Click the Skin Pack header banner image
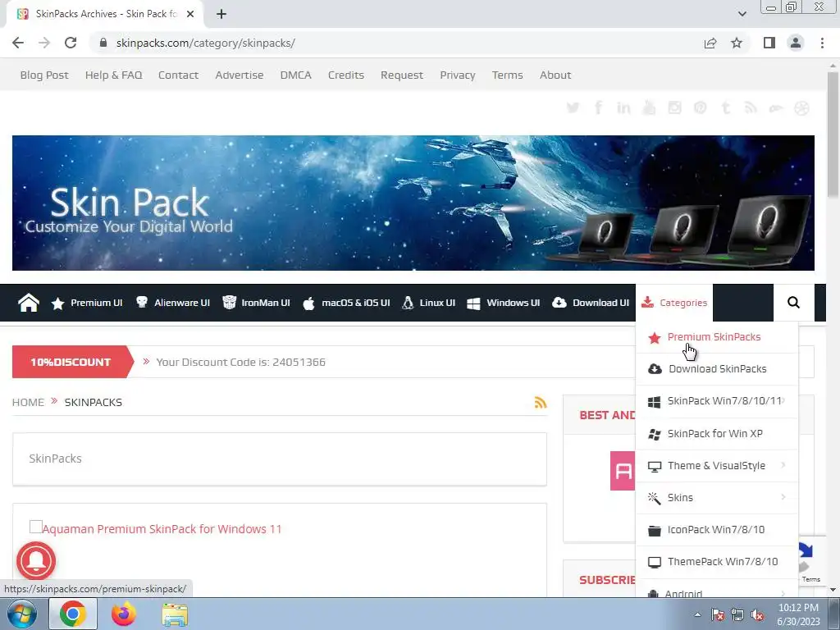 (413, 203)
